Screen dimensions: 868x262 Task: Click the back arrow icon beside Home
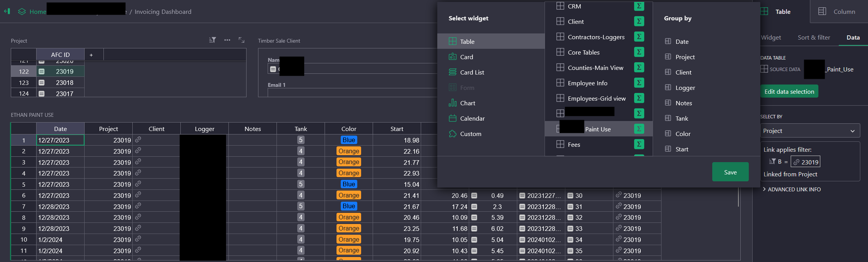click(x=7, y=12)
